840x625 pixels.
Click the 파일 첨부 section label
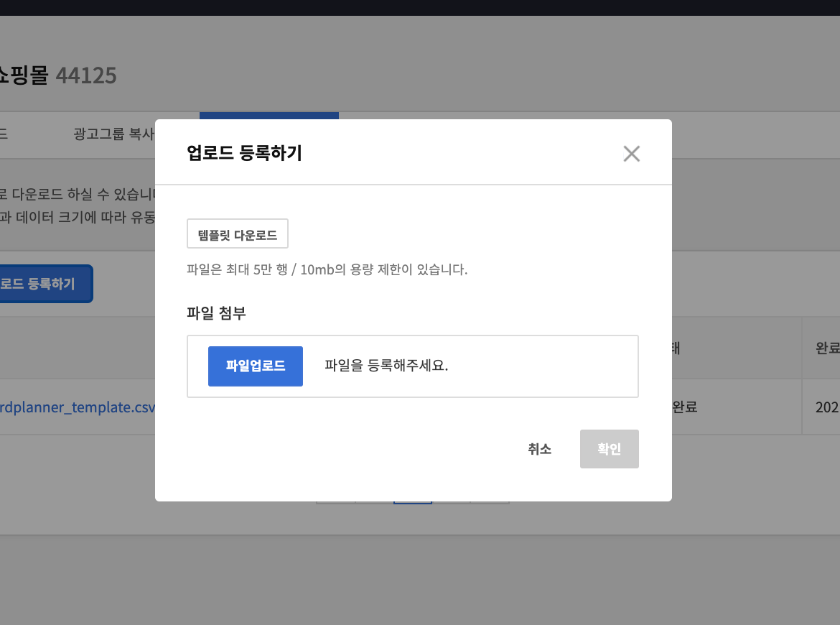tap(216, 312)
